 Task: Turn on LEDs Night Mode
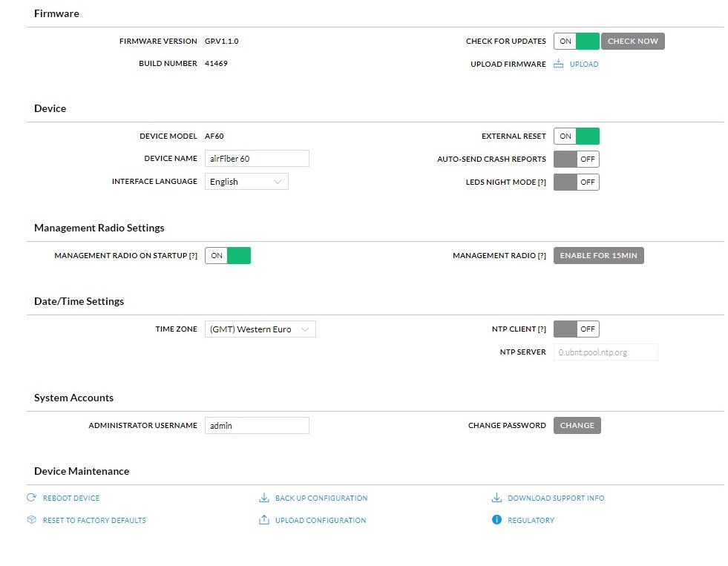tap(576, 182)
